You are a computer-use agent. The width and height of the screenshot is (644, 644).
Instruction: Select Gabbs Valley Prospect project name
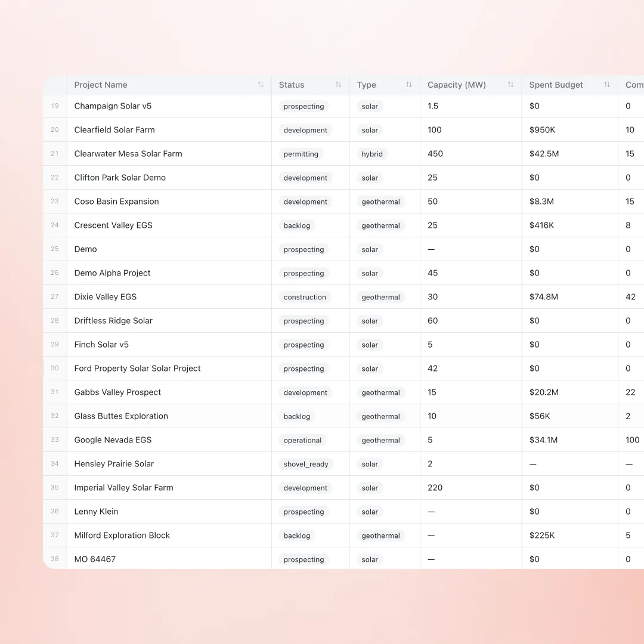(118, 392)
